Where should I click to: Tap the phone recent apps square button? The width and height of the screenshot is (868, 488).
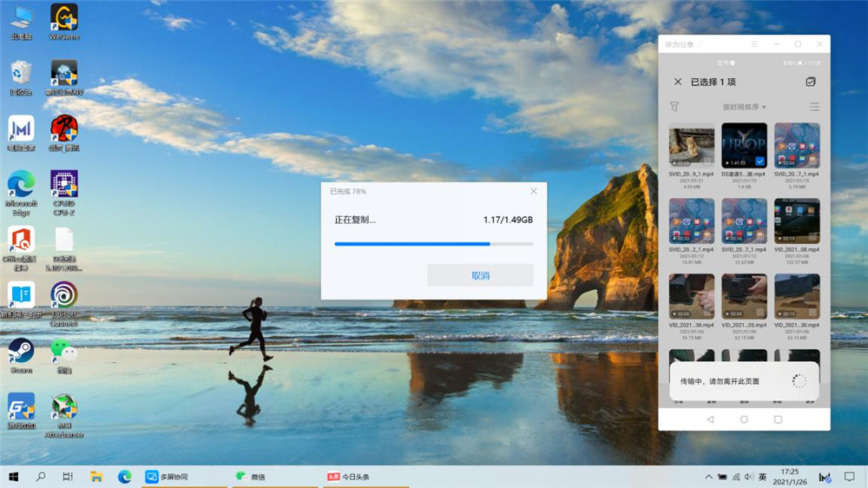pos(778,419)
